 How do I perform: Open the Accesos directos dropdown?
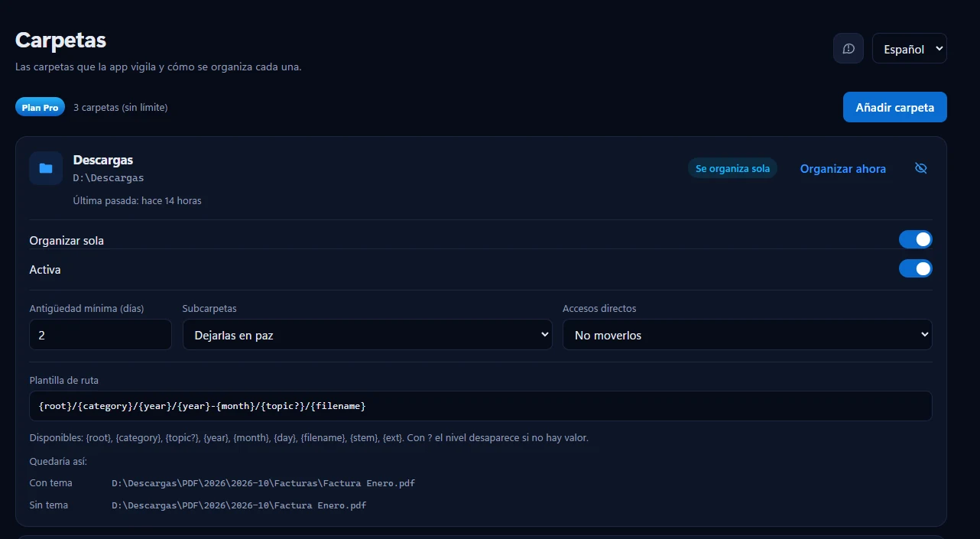(748, 335)
